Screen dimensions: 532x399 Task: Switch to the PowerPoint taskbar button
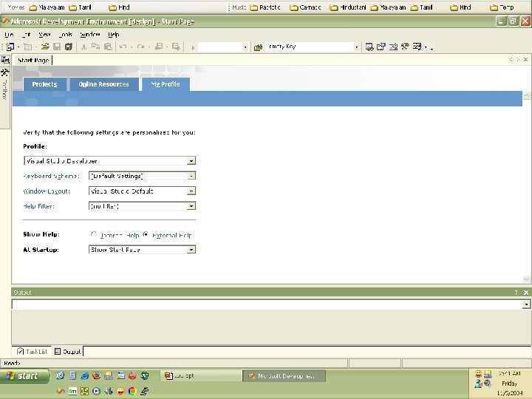[201, 376]
